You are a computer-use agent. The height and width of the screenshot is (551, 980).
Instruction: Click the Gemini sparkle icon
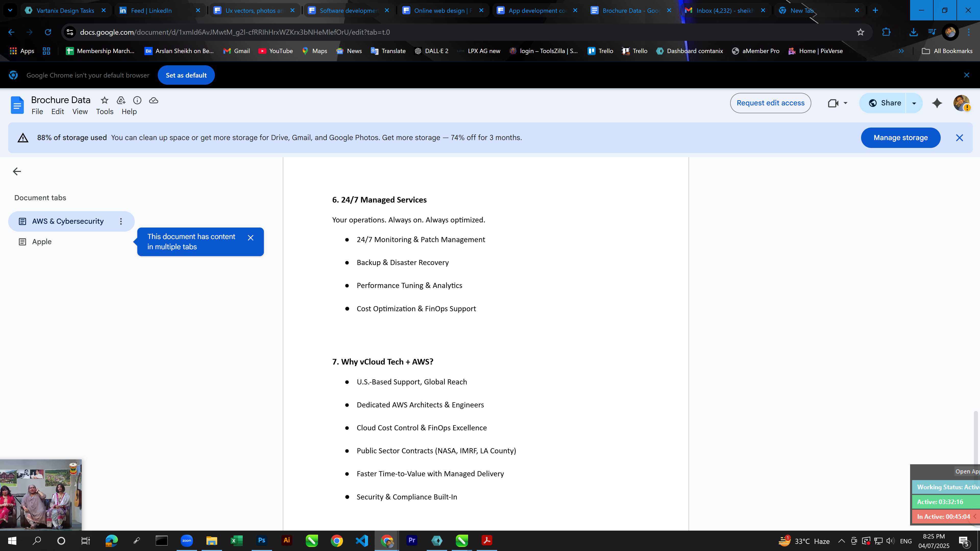point(937,103)
